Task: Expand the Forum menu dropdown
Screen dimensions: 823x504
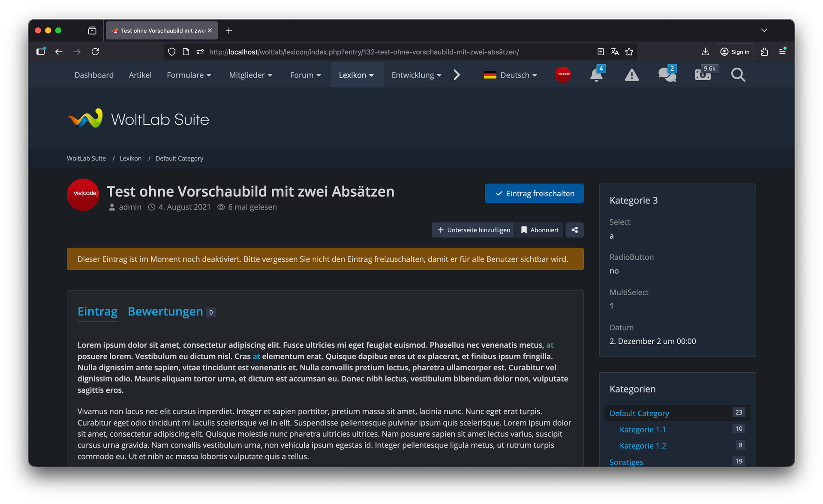Action: pos(305,75)
